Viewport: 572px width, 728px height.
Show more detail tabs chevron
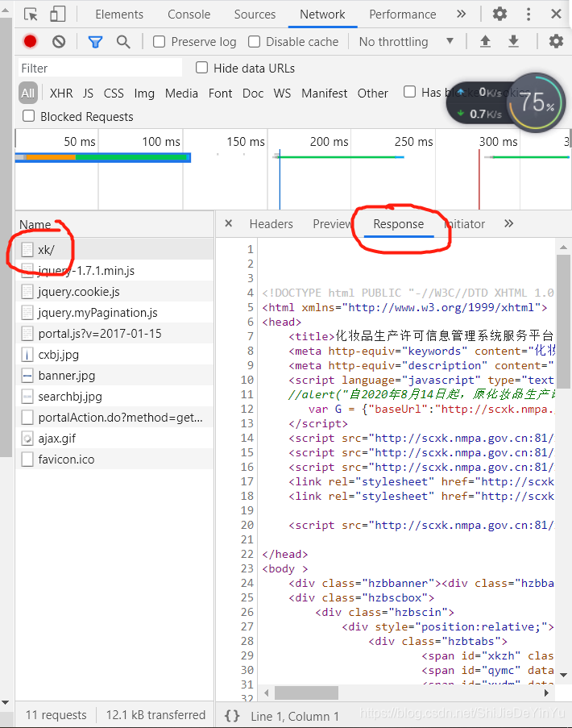pyautogui.click(x=509, y=223)
